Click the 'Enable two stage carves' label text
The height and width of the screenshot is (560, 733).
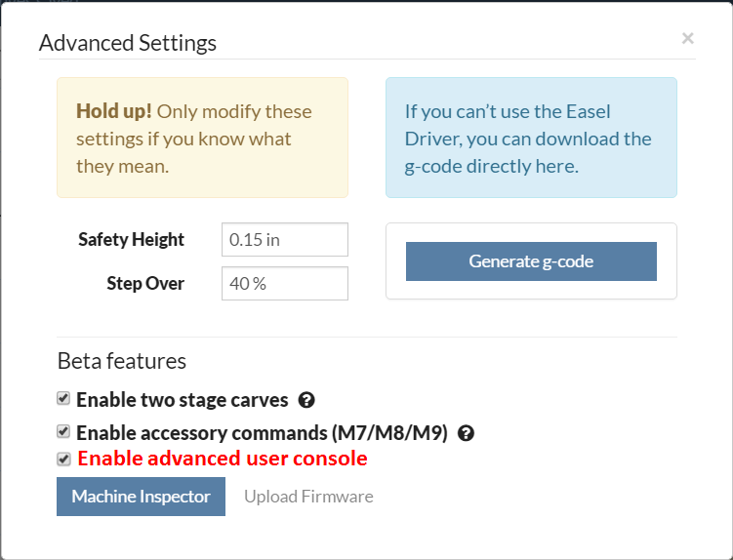pyautogui.click(x=182, y=400)
